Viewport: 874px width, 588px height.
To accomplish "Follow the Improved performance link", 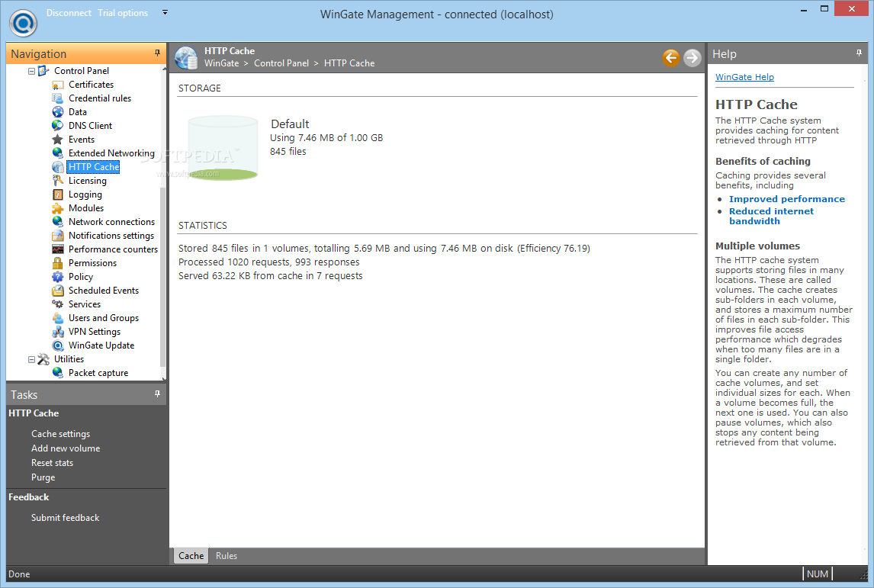I will point(786,199).
